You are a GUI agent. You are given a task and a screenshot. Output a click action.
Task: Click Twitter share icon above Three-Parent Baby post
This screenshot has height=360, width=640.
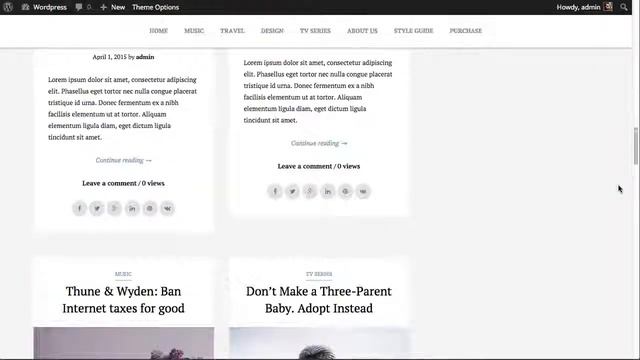293,191
